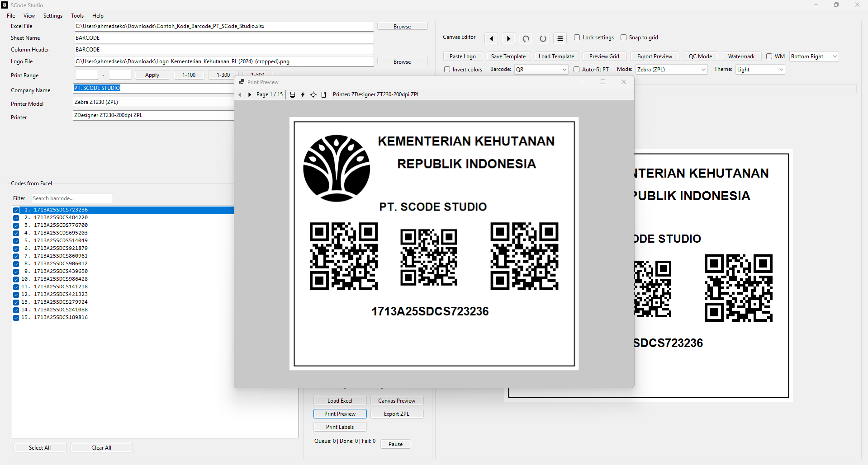Click Apply for the print range
868x465 pixels.
point(152,75)
